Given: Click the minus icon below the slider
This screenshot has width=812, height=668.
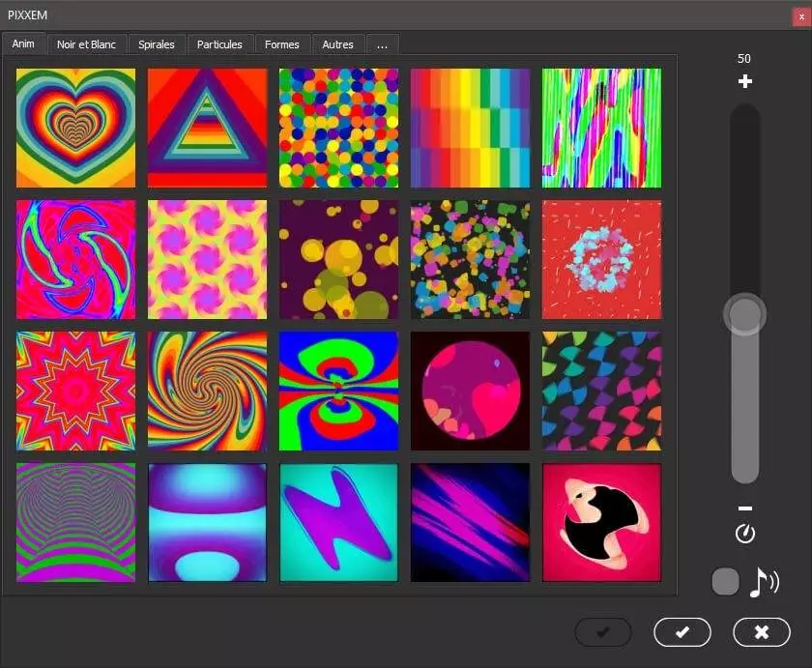Looking at the screenshot, I should tap(744, 508).
